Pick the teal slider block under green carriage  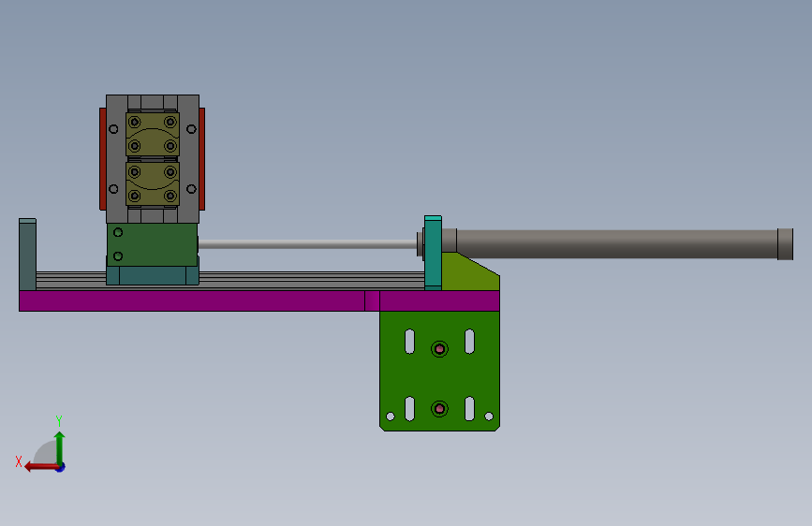point(153,275)
